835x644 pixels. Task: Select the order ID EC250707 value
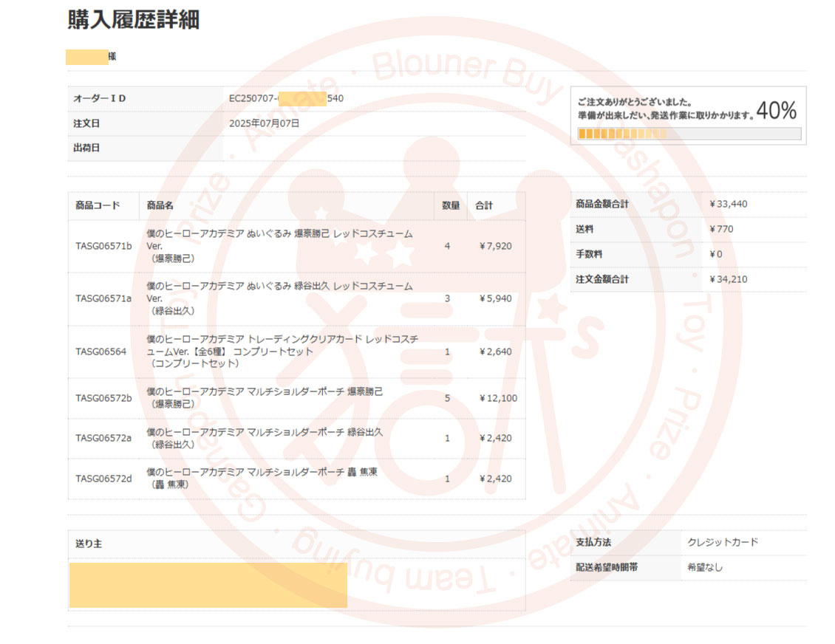[x=287, y=98]
